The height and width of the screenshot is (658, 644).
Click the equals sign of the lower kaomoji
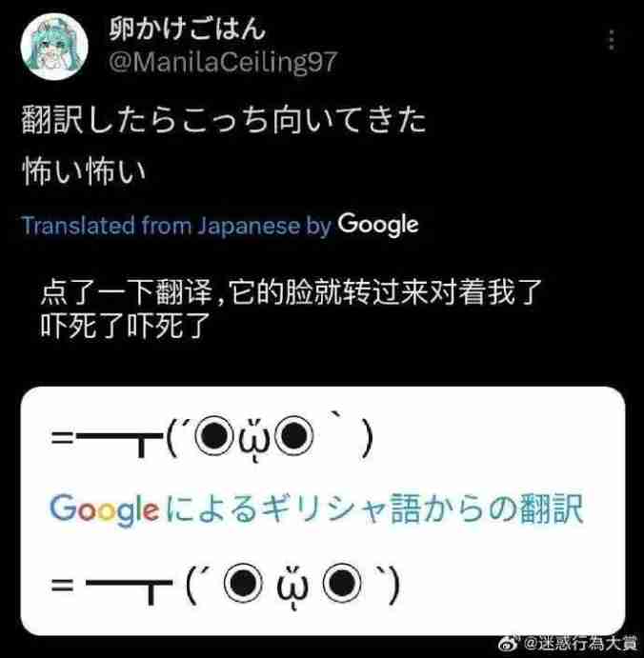(63, 584)
